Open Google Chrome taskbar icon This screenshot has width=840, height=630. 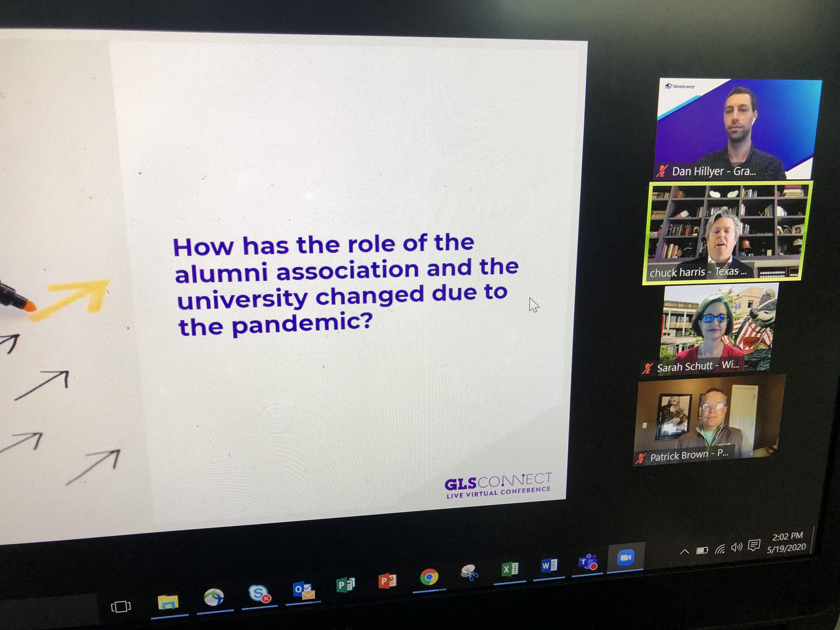(429, 577)
